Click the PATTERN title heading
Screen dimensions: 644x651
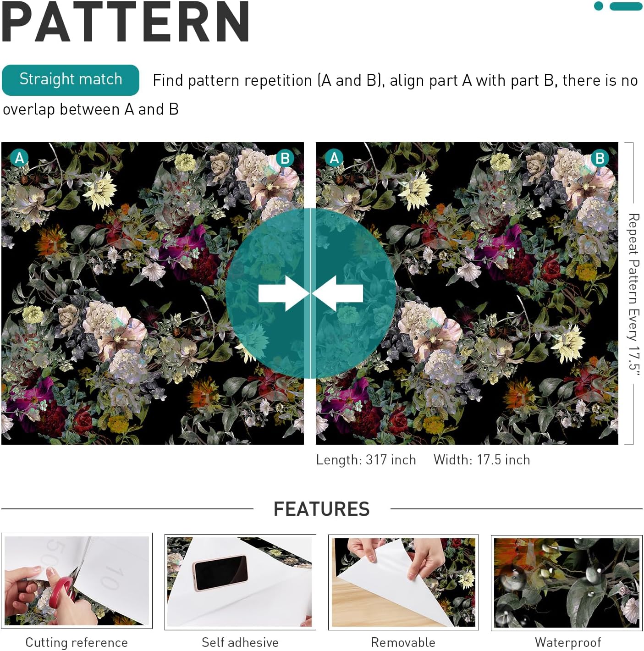coord(126,22)
